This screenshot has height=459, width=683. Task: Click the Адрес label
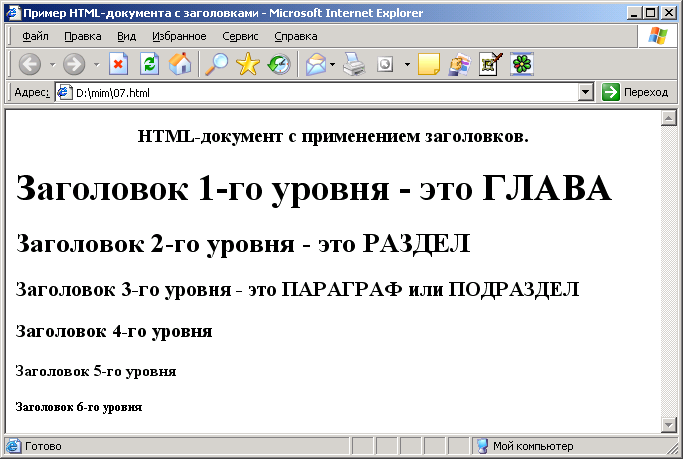pos(32,92)
